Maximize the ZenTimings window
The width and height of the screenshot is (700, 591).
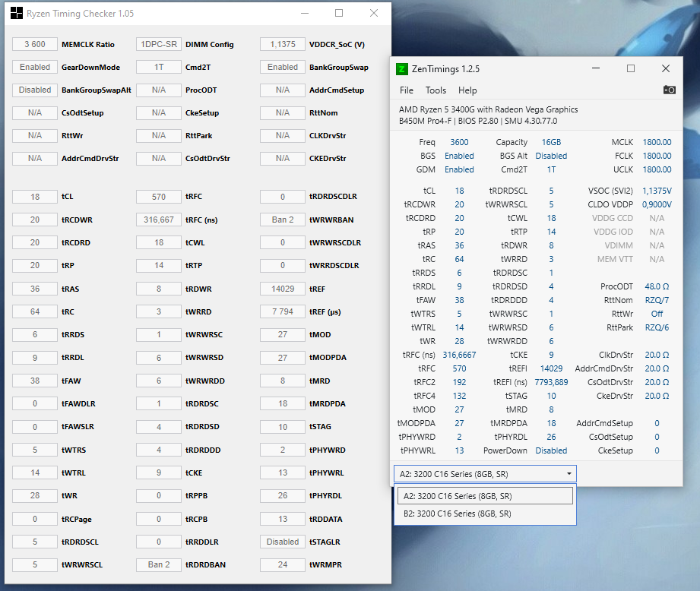click(x=630, y=68)
